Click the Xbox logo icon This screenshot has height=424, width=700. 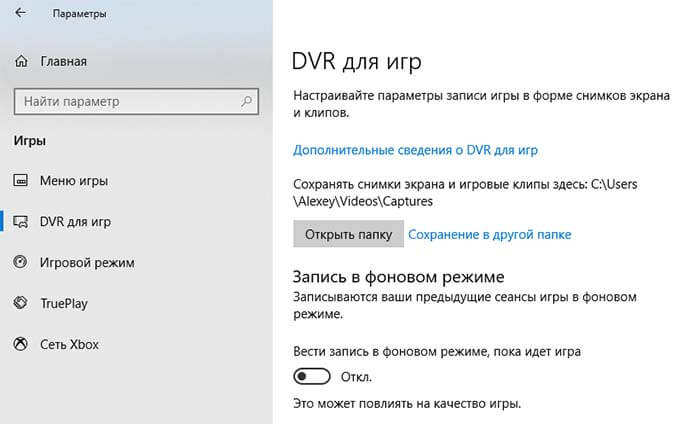coord(21,344)
